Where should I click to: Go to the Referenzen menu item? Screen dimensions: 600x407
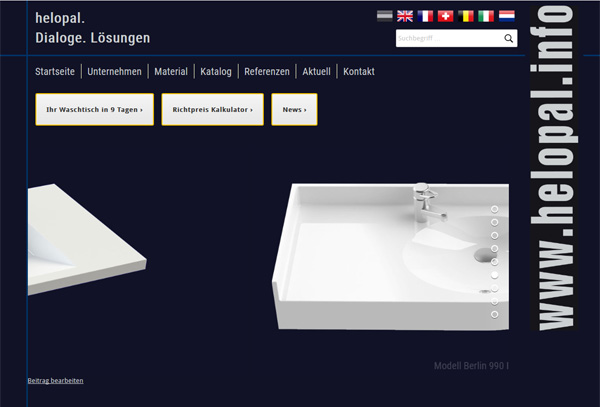click(x=267, y=72)
